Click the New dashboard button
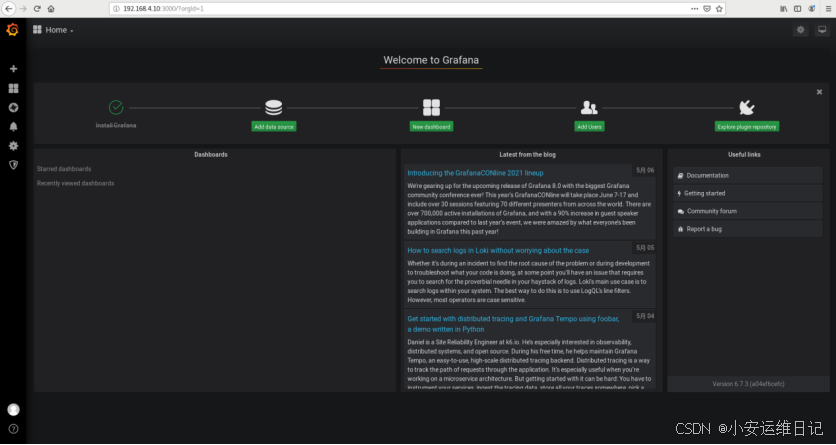Screen dimensions: 836x445 pos(431,127)
